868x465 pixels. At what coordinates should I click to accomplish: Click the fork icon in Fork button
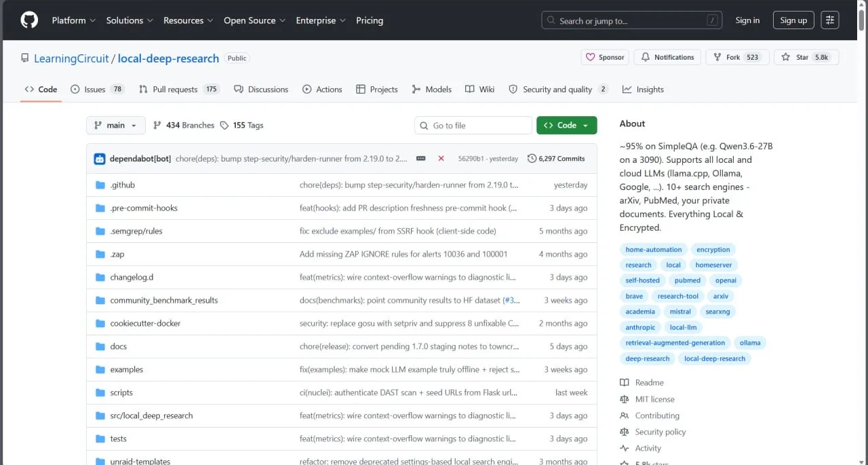click(717, 58)
